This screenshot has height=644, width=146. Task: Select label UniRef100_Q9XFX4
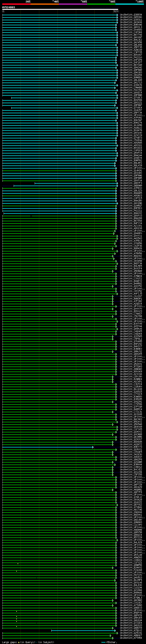(131, 180)
